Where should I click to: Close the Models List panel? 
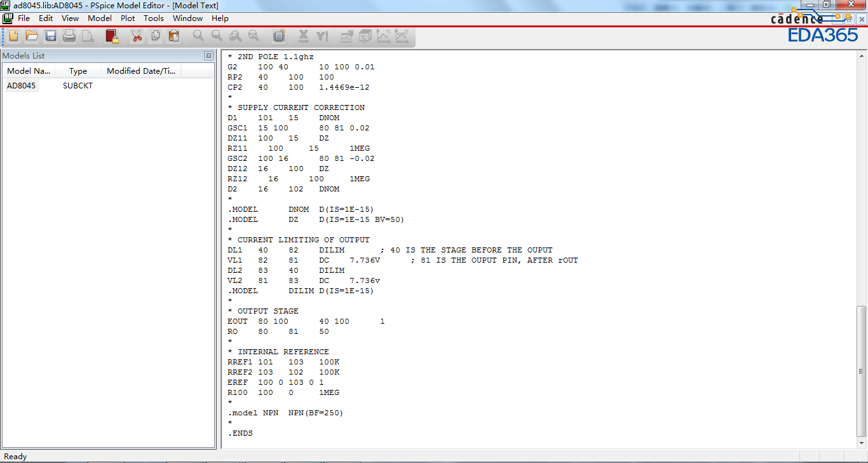208,56
